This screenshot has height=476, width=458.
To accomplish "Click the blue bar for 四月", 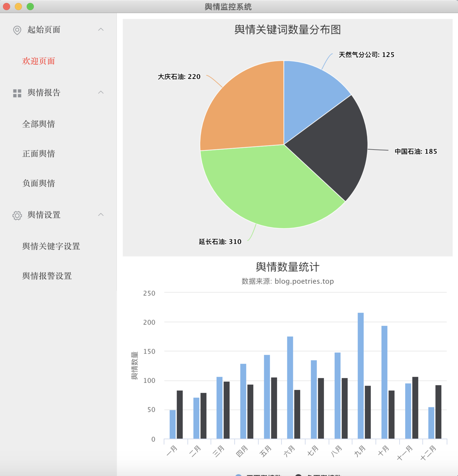I will click(243, 401).
